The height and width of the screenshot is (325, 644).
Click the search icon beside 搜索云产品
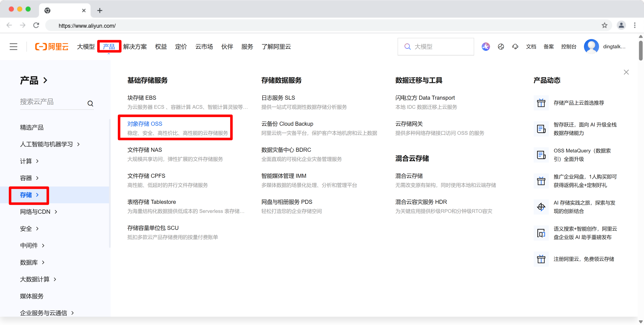point(91,103)
